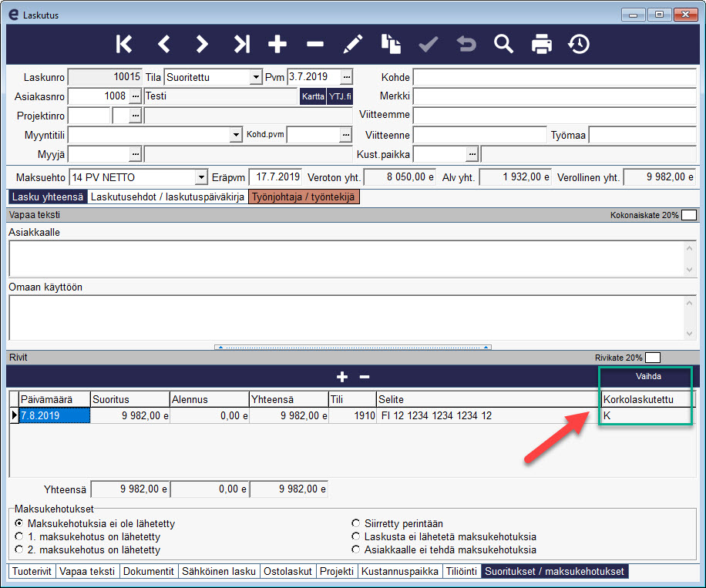Undo changes with the revert arrow icon
The image size is (706, 588).
coord(466,44)
